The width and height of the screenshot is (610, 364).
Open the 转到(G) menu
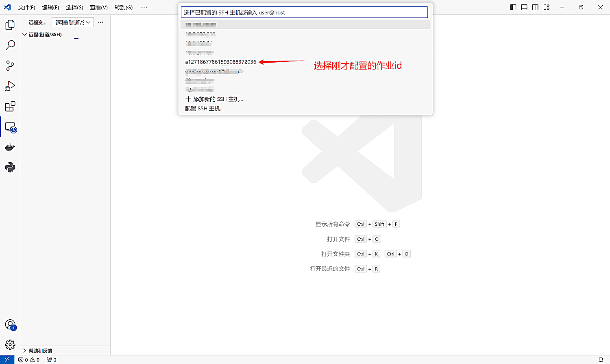click(x=123, y=7)
